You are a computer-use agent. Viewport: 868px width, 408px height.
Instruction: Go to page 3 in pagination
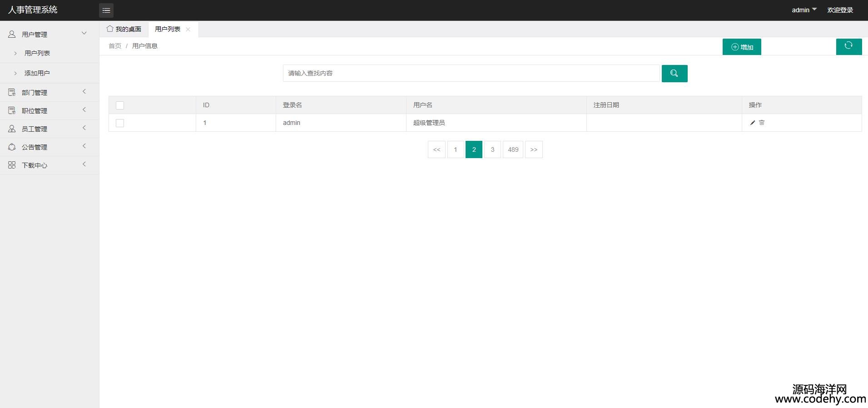(x=492, y=149)
